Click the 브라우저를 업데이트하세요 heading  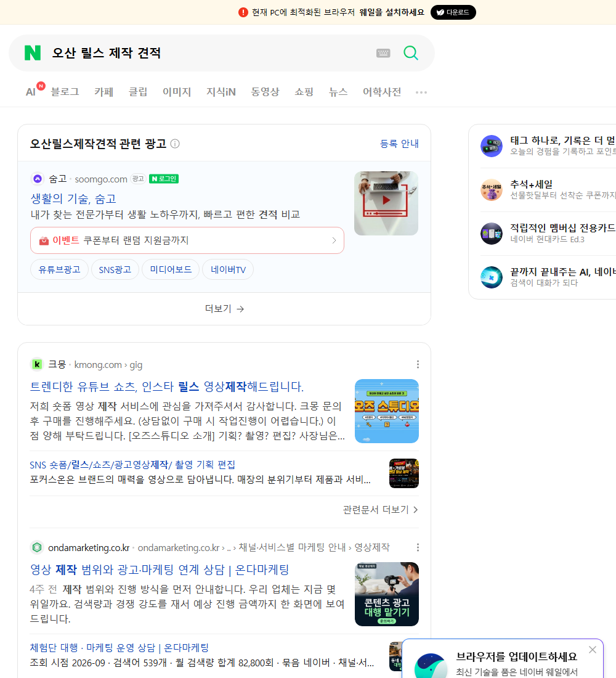[x=517, y=656]
